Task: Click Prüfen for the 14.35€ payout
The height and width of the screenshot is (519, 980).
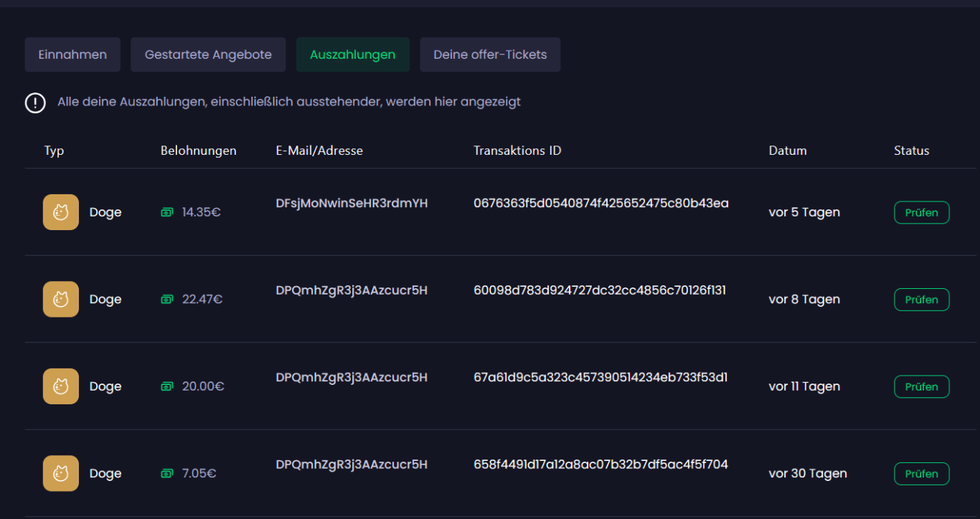Action: [921, 212]
